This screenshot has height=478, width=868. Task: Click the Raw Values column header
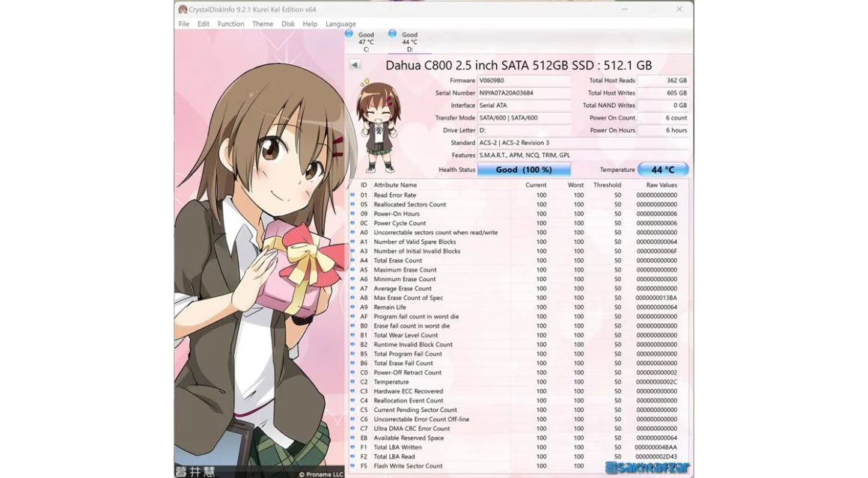click(661, 186)
